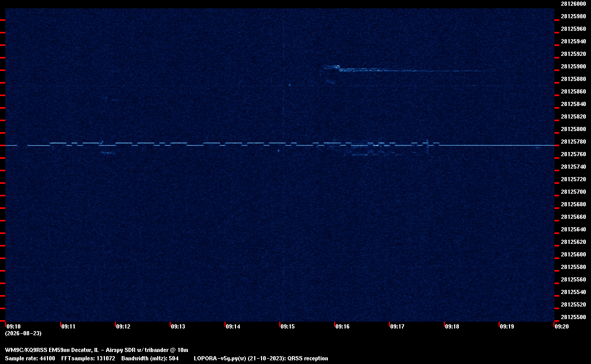Click the frequency label 28125740

pos(573,167)
